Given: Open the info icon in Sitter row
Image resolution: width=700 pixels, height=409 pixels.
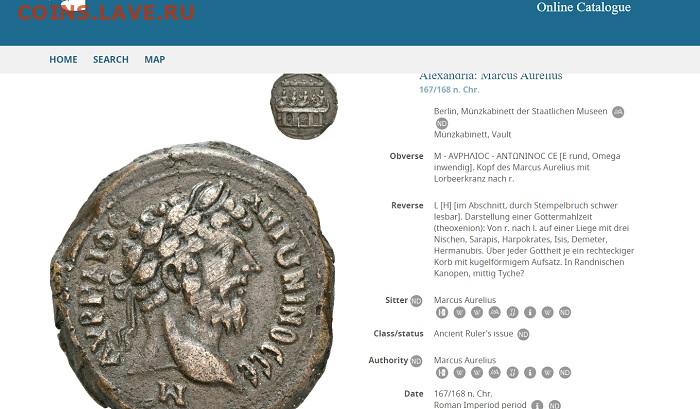Looking at the screenshot, I should [530, 313].
